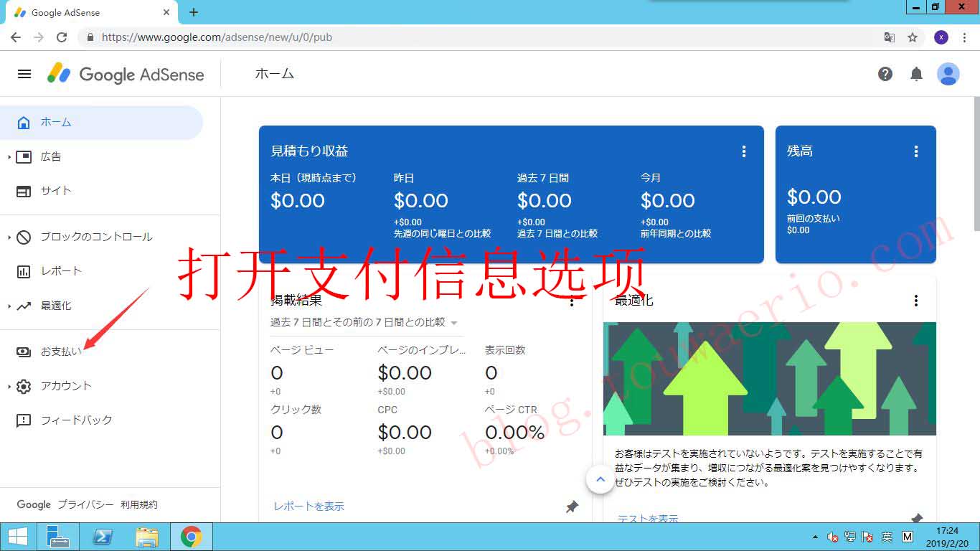Click the 本日（現時点まで） earnings label
The width and height of the screenshot is (980, 551).
pos(314,178)
